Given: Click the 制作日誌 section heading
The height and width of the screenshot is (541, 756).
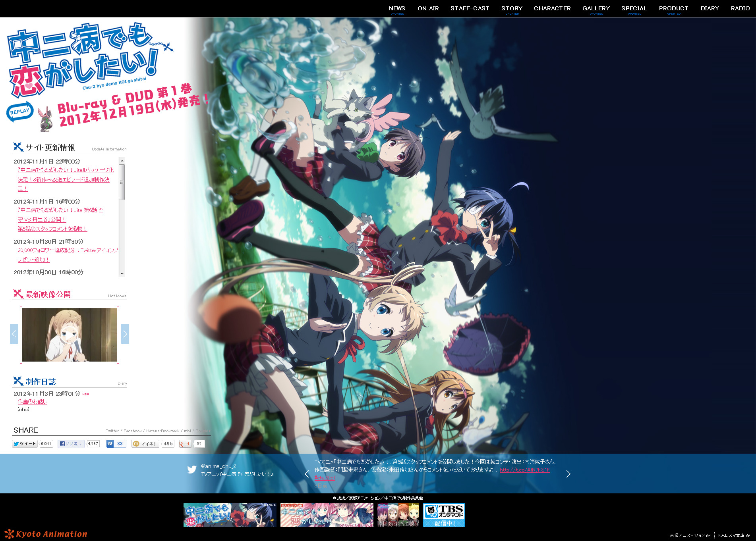Looking at the screenshot, I should [x=41, y=382].
